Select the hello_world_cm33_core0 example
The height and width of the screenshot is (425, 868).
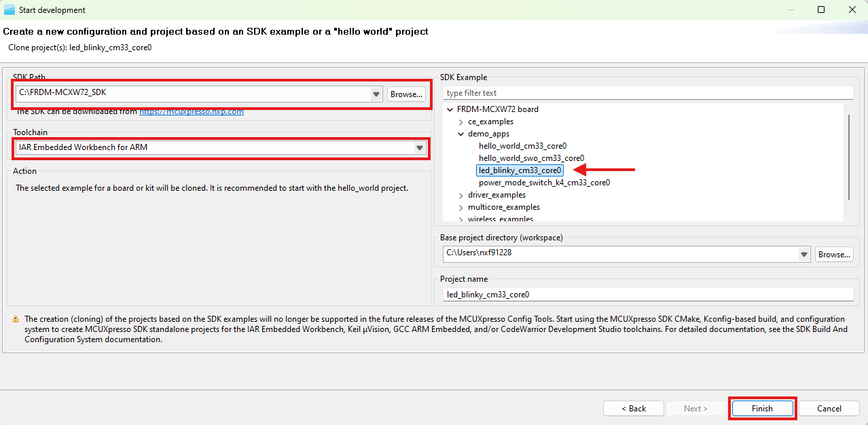pyautogui.click(x=522, y=145)
